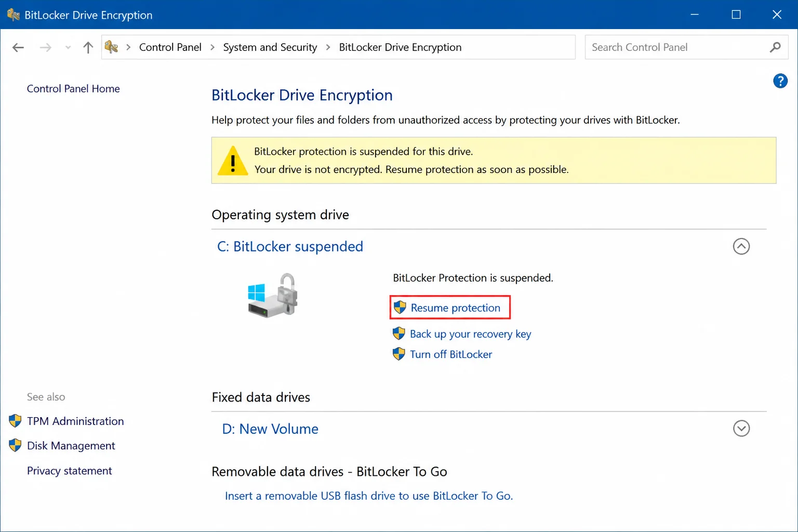Click shield icon beside Back up recovery key
The height and width of the screenshot is (532, 798).
398,334
